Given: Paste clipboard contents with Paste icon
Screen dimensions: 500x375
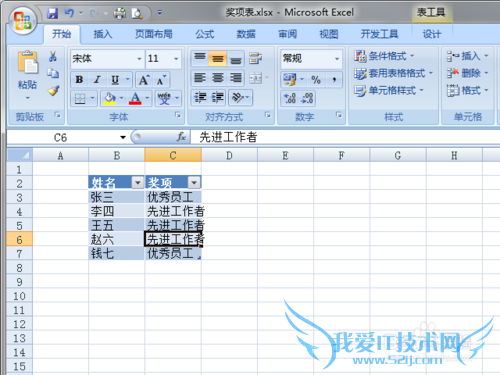Looking at the screenshot, I should tap(27, 62).
